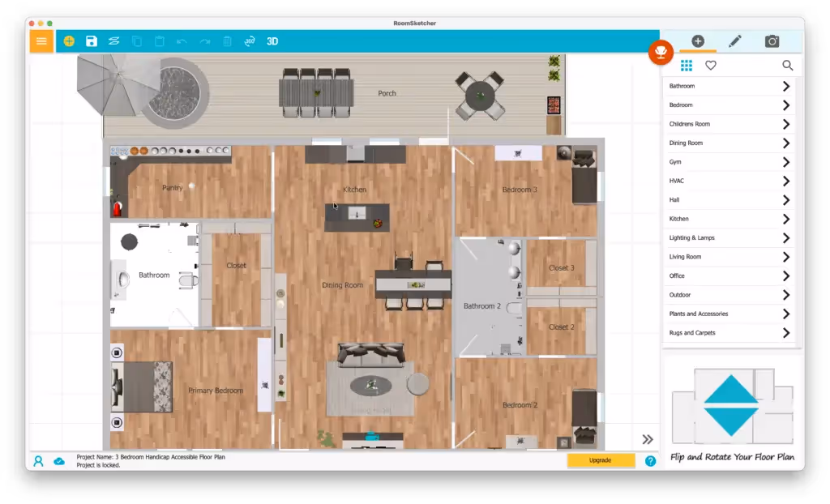Open the Living Room category row
Screen dimensions: 830x504
[729, 258]
